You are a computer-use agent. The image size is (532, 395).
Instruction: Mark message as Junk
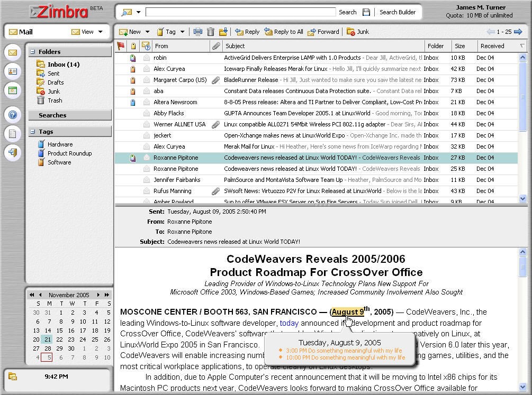click(x=358, y=32)
